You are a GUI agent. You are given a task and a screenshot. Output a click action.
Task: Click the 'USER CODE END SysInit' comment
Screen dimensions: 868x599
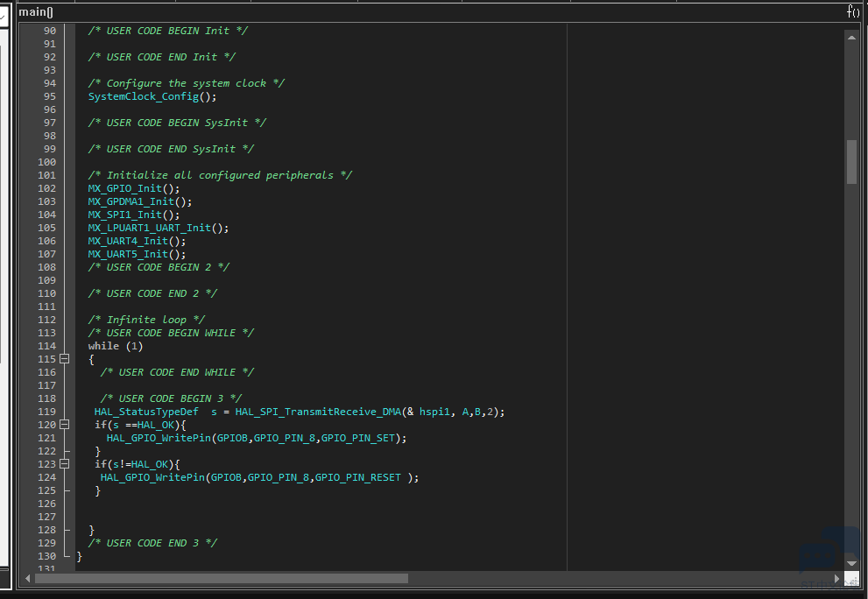coord(171,149)
